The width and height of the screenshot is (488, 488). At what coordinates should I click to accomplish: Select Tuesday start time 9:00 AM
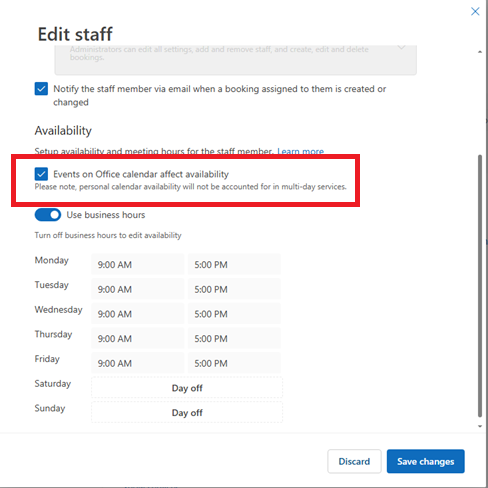[x=138, y=289]
